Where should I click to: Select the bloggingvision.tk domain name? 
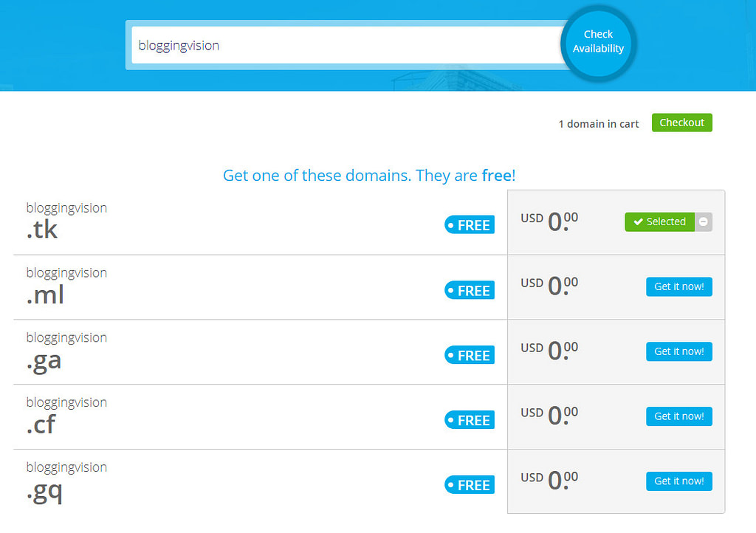click(66, 219)
